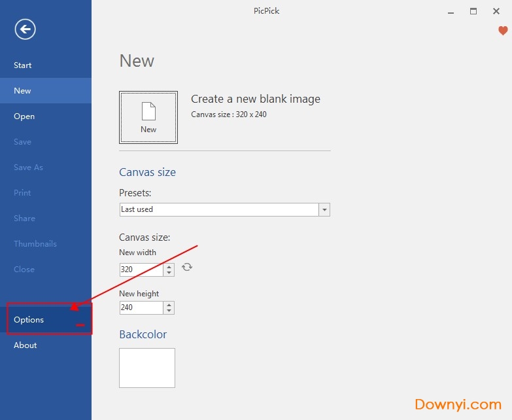Increase New width with up arrow

(x=169, y=266)
